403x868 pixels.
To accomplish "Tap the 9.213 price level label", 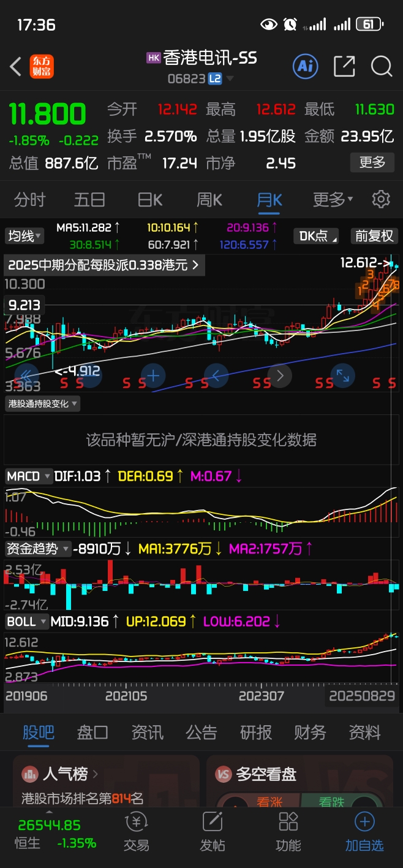I will (24, 304).
